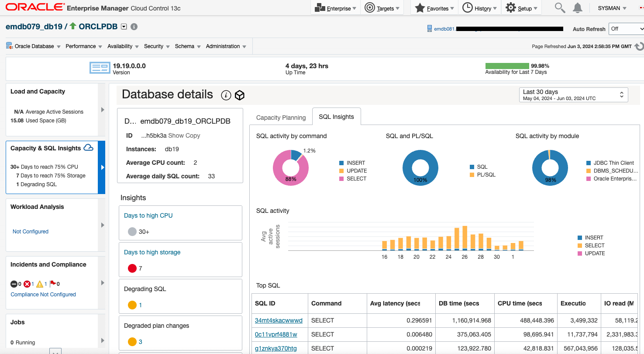This screenshot has width=644, height=354.
Task: Expand the Incidents and Compliance card arrow
Action: [103, 283]
